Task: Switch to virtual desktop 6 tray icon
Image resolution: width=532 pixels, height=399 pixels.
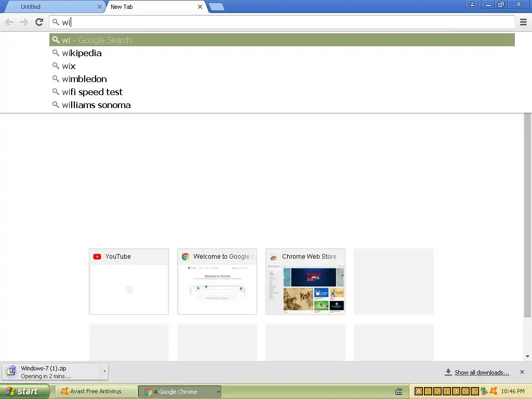Action: [x=475, y=391]
